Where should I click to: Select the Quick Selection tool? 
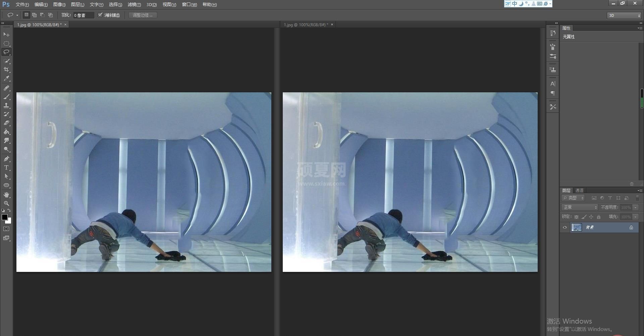(6, 61)
